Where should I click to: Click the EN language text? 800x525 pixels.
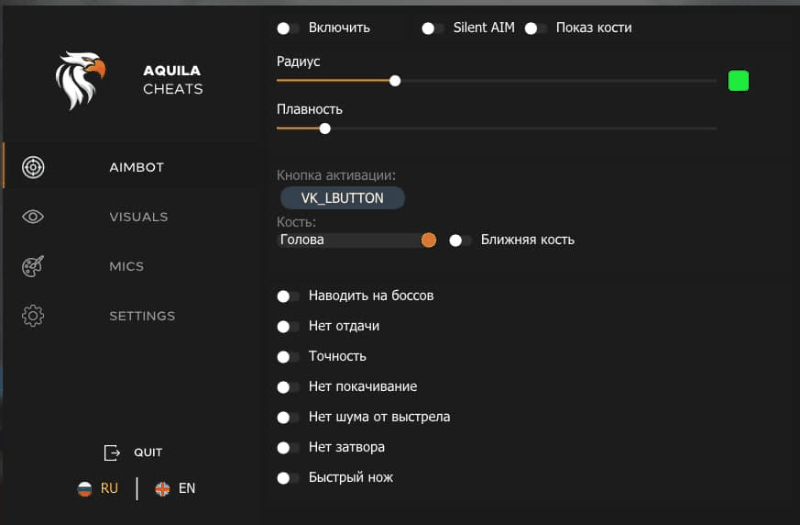point(187,489)
